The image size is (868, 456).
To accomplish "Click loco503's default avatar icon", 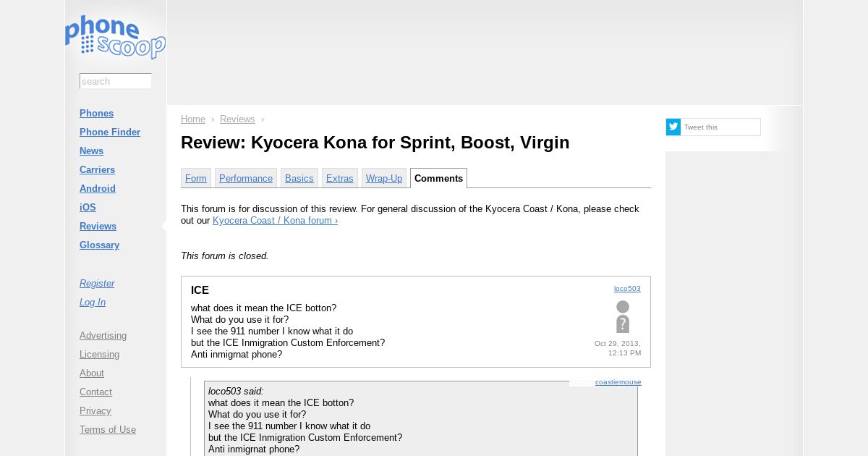I will click(623, 317).
